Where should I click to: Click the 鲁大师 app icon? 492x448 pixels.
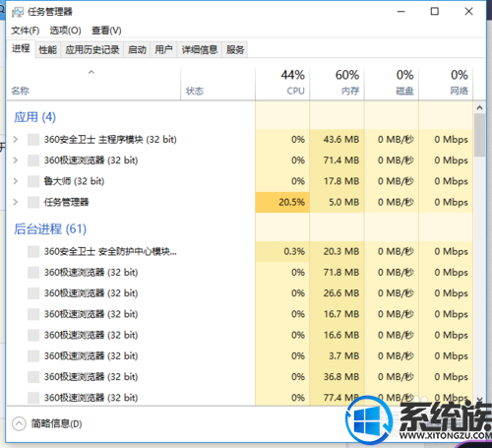(33, 181)
